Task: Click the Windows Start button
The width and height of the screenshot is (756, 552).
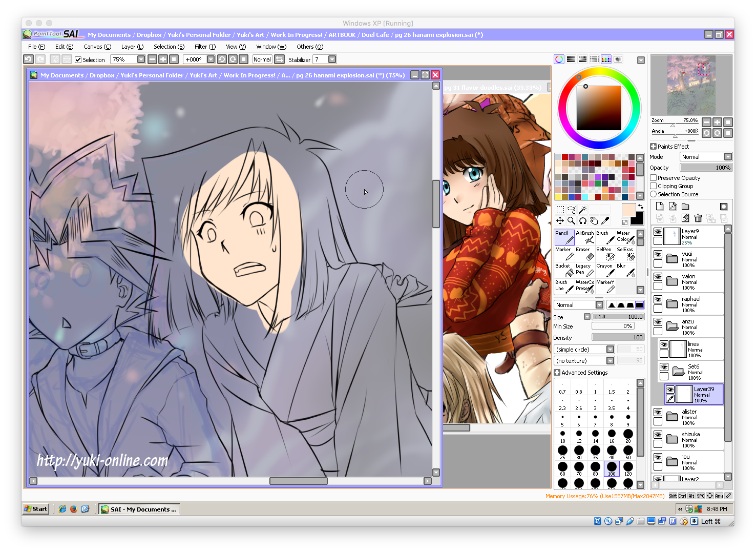Action: point(36,509)
